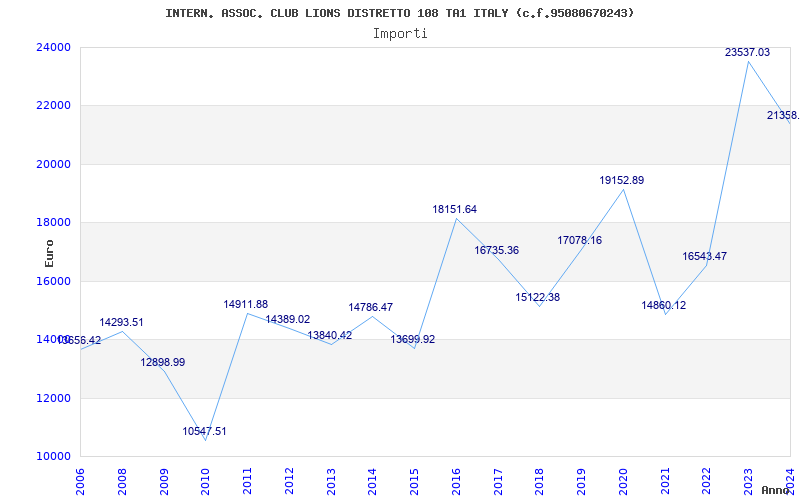The width and height of the screenshot is (800, 500).
Task: Select data label 17078.16
Action: [580, 240]
